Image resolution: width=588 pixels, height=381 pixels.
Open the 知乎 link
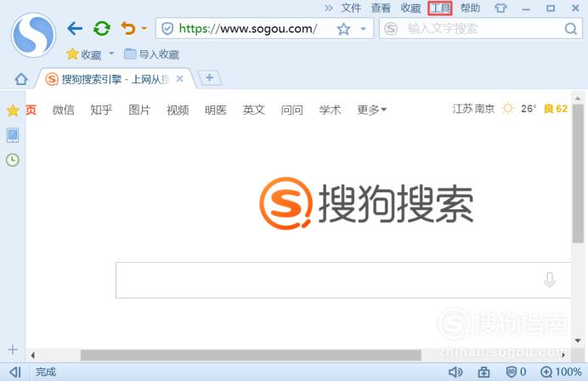101,110
